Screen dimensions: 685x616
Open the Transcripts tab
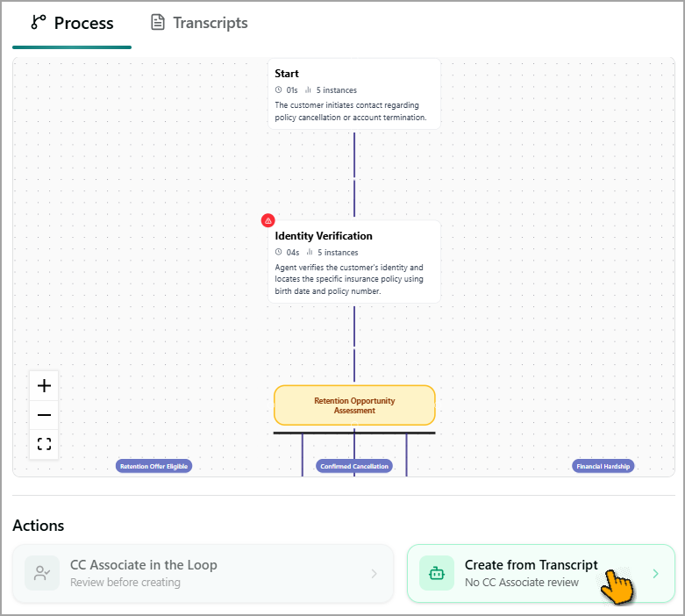(199, 23)
